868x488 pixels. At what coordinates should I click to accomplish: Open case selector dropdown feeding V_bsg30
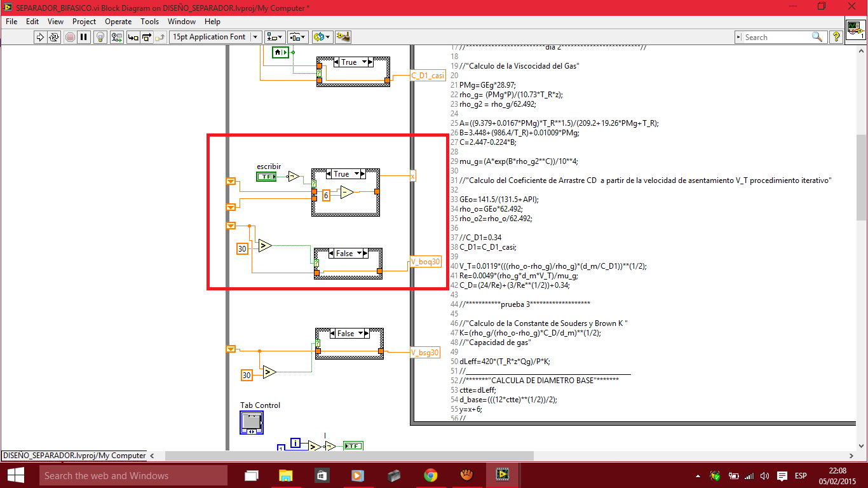[x=361, y=333]
